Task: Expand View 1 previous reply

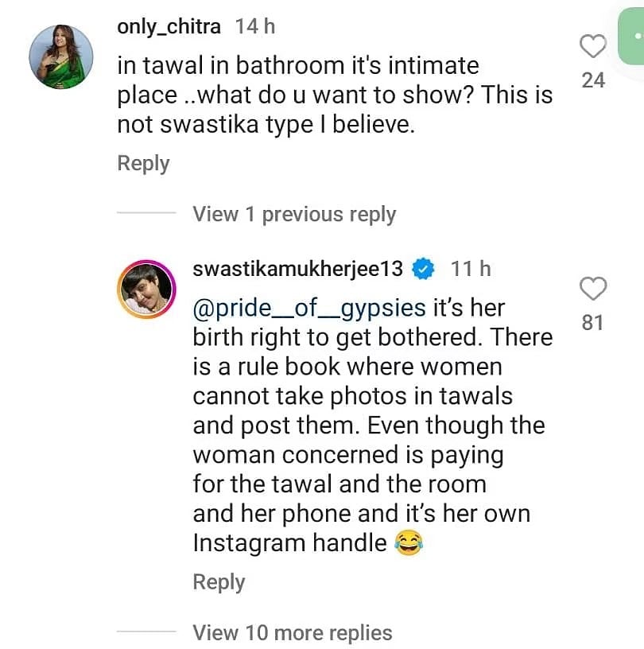Action: (293, 214)
